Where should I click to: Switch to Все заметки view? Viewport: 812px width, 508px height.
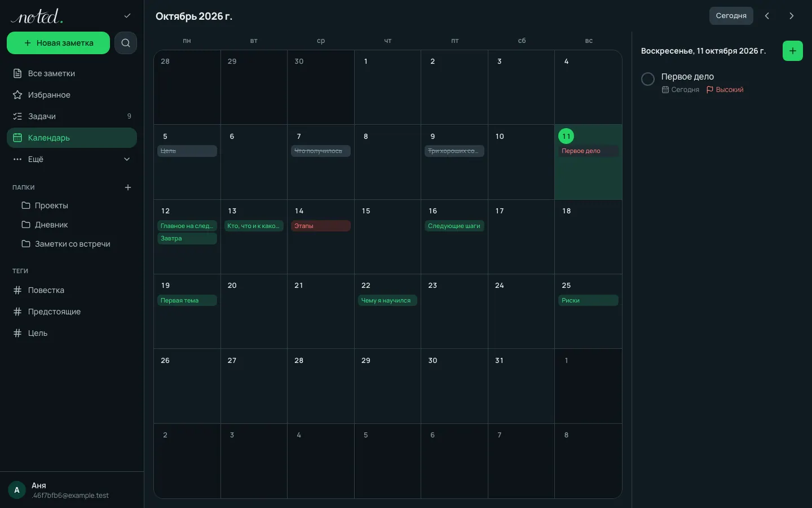click(x=72, y=73)
